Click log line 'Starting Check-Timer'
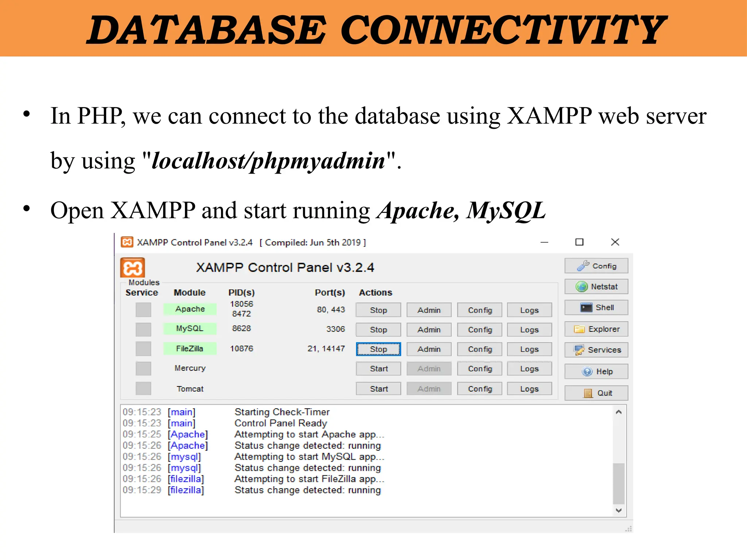The height and width of the screenshot is (560, 747). (x=282, y=412)
